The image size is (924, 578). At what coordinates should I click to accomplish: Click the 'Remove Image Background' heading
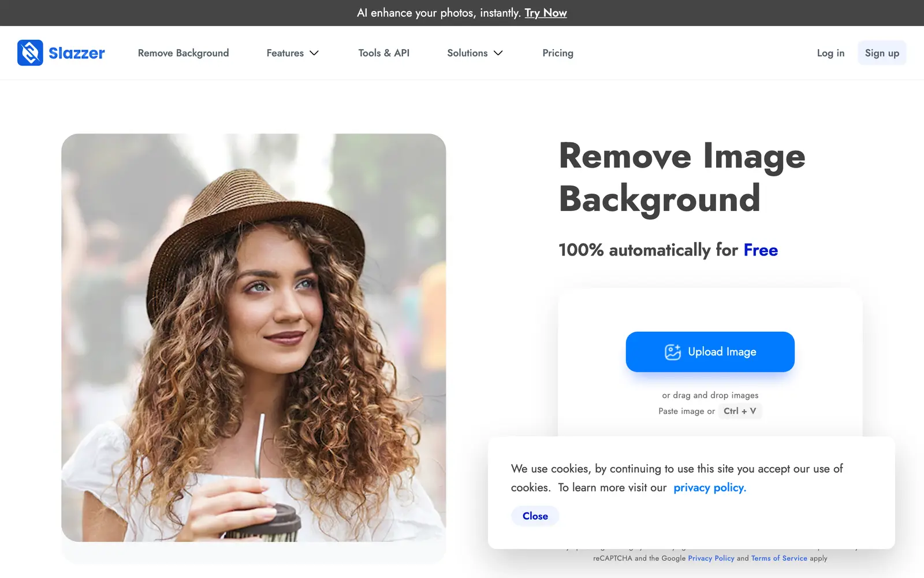[x=681, y=177]
